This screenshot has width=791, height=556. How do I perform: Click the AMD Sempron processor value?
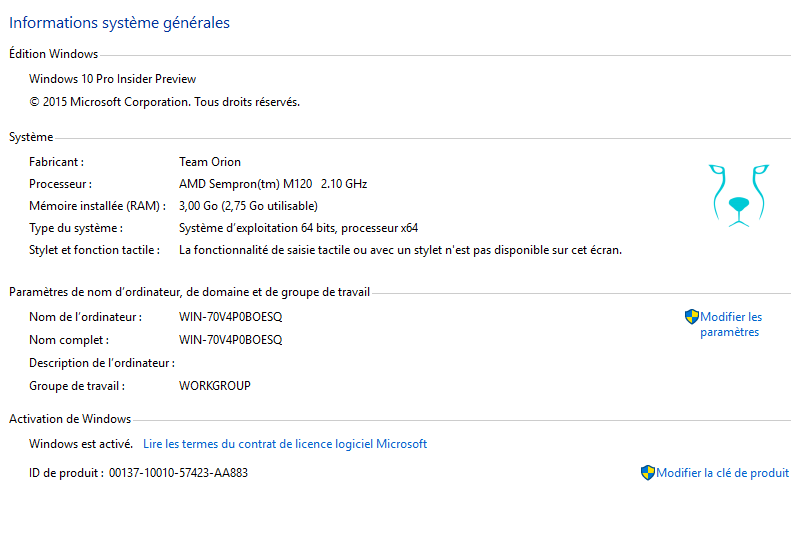[x=273, y=184]
